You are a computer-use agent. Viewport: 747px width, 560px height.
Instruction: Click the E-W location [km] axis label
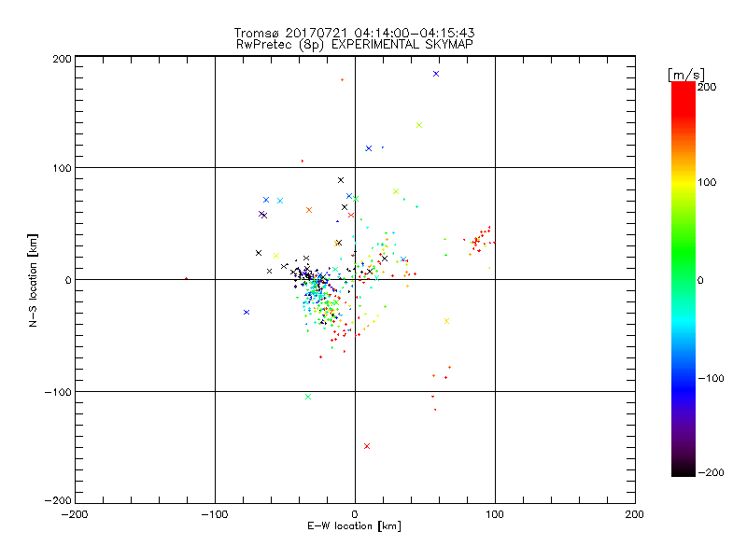click(x=354, y=526)
